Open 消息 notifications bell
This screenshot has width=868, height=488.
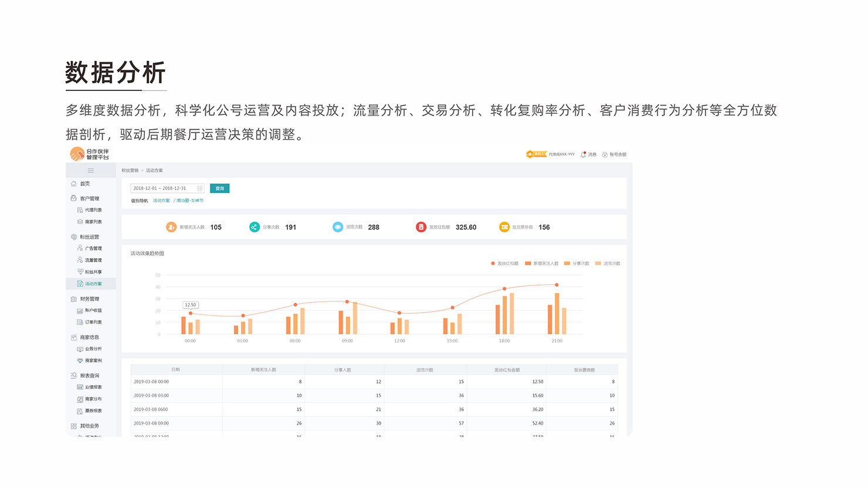[x=588, y=154]
